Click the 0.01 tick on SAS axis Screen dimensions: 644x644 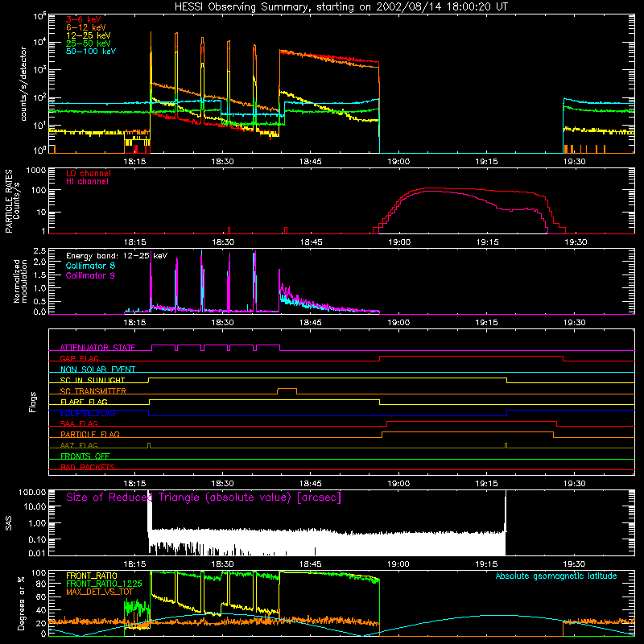click(x=37, y=553)
